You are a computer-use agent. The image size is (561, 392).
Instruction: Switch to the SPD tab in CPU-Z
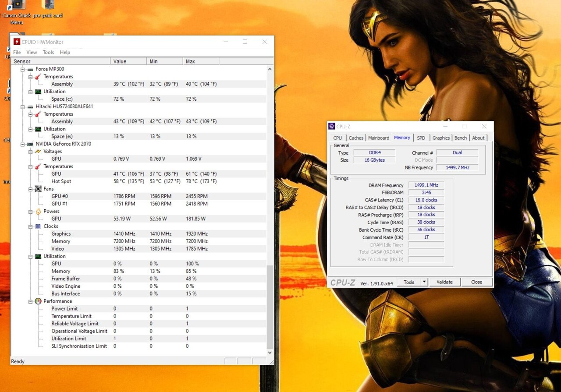tap(421, 138)
